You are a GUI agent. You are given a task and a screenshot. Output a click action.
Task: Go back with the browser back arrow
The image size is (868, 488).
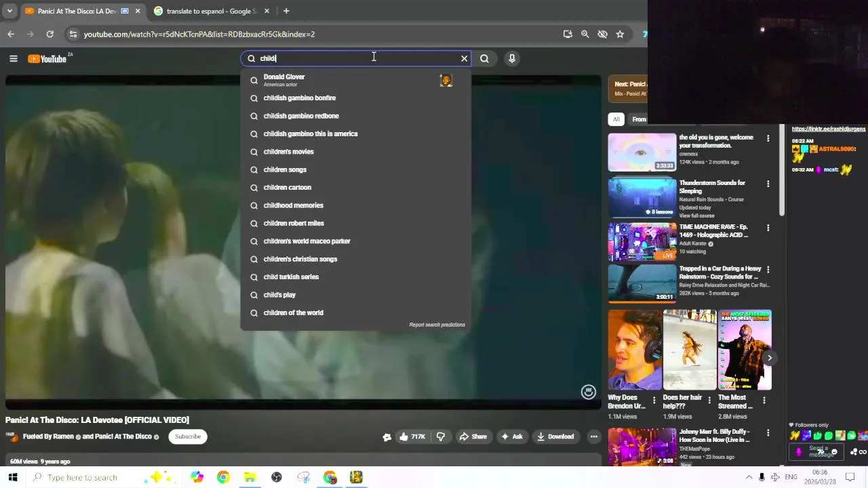tap(11, 34)
